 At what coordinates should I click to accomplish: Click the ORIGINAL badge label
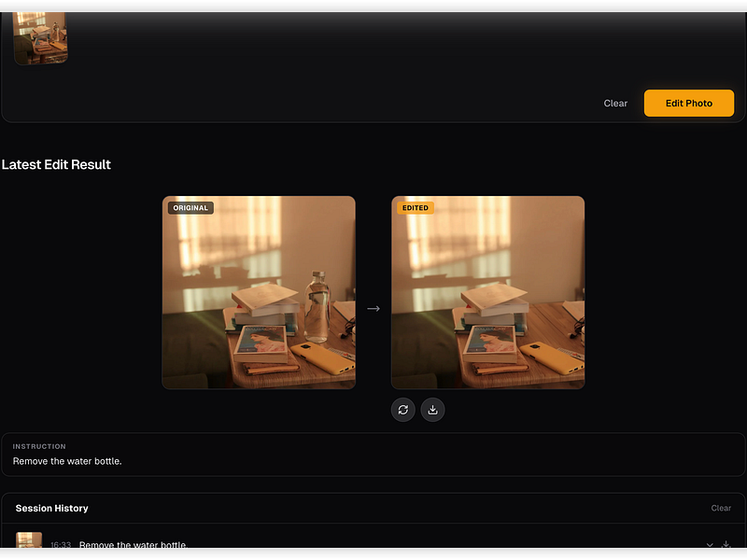tap(190, 207)
